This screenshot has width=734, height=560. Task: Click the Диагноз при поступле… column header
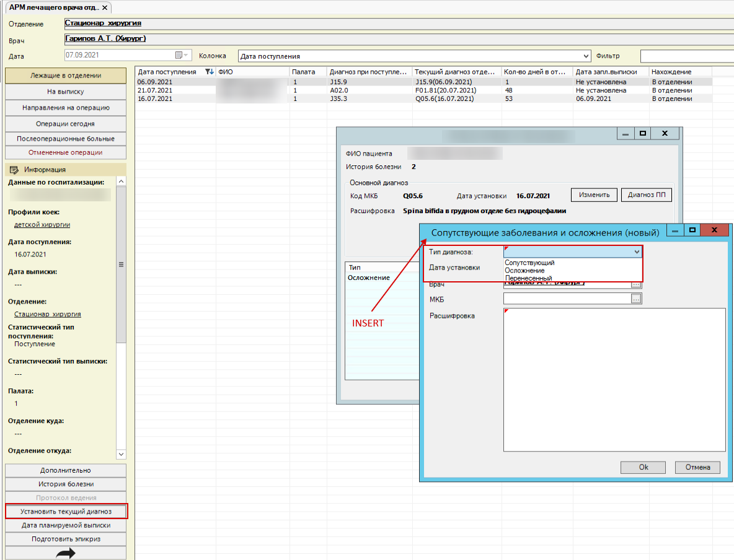coord(369,72)
